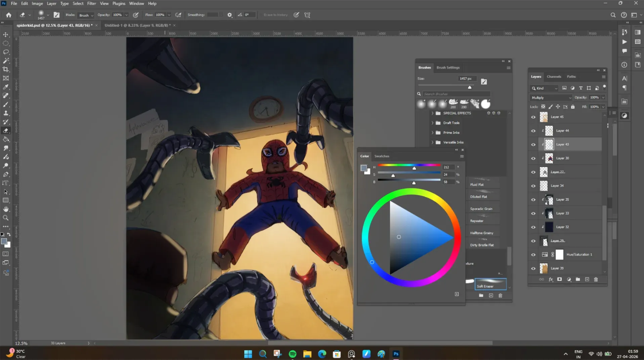This screenshot has height=360, width=644.
Task: Select the Lasso tool
Action: coord(6,52)
